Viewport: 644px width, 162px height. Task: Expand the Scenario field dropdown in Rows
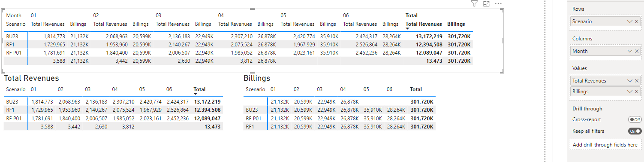tap(629, 21)
